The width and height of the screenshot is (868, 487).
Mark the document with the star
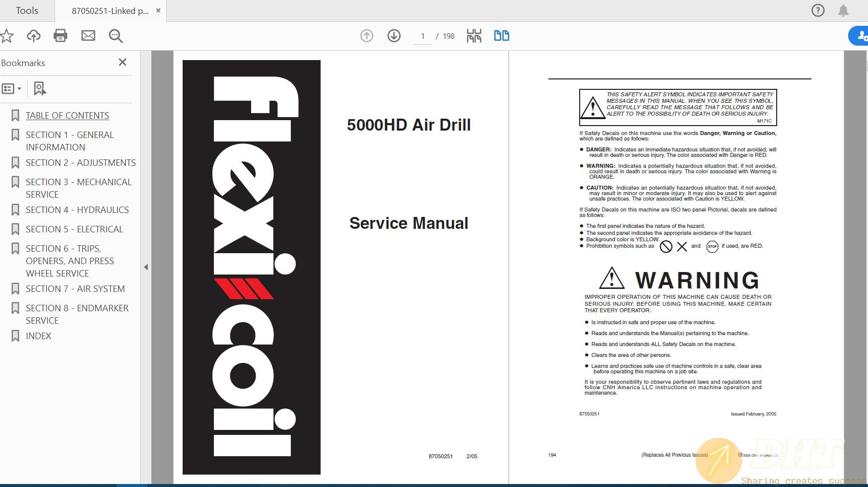coord(6,35)
